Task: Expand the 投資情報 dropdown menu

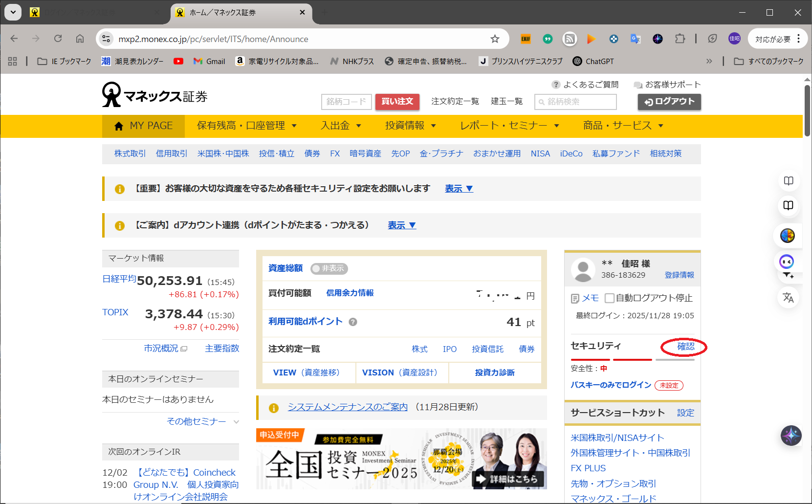Action: 410,126
